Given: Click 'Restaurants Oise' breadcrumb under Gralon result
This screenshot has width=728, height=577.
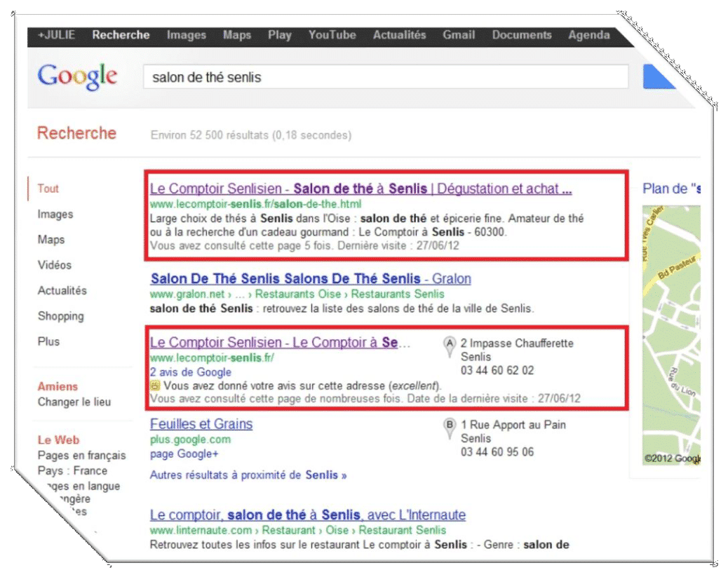Looking at the screenshot, I should click(298, 294).
